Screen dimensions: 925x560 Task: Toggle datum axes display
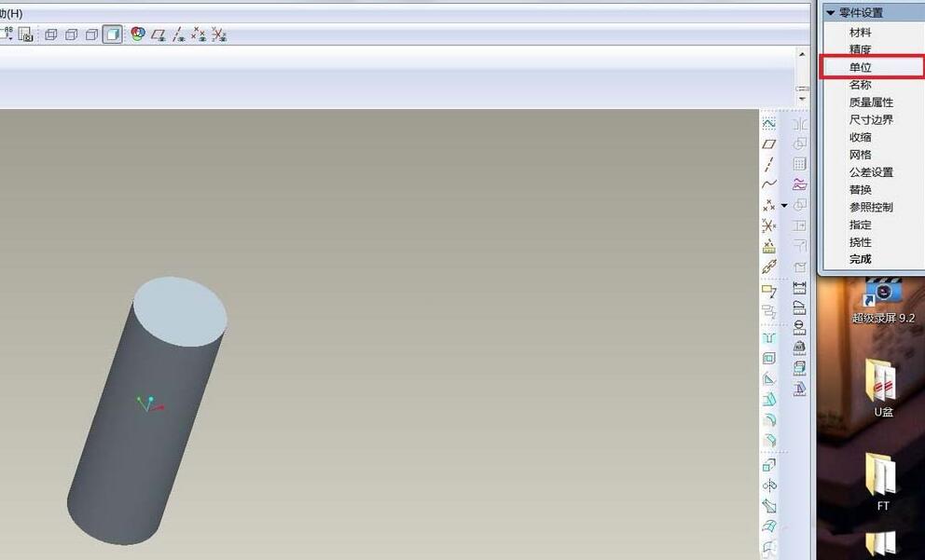tap(178, 34)
